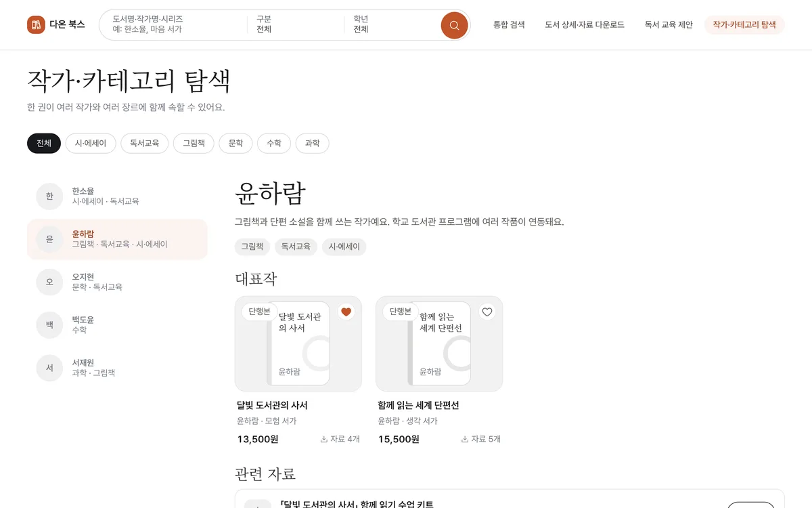Filter by 독서교육 chip in filter row
Image resolution: width=812 pixels, height=508 pixels.
[x=145, y=144]
